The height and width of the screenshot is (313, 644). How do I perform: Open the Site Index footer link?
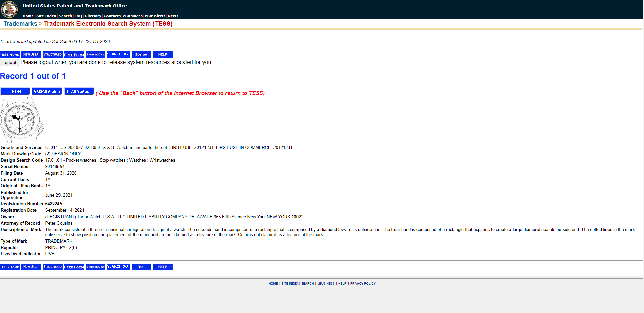tap(290, 284)
